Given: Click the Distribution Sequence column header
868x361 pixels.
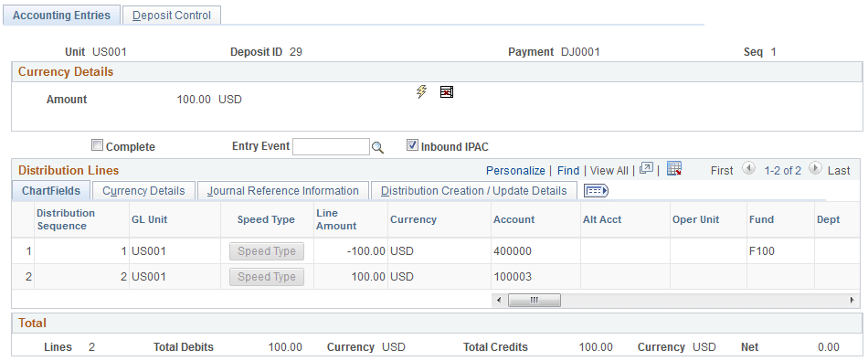Looking at the screenshot, I should click(x=66, y=219).
